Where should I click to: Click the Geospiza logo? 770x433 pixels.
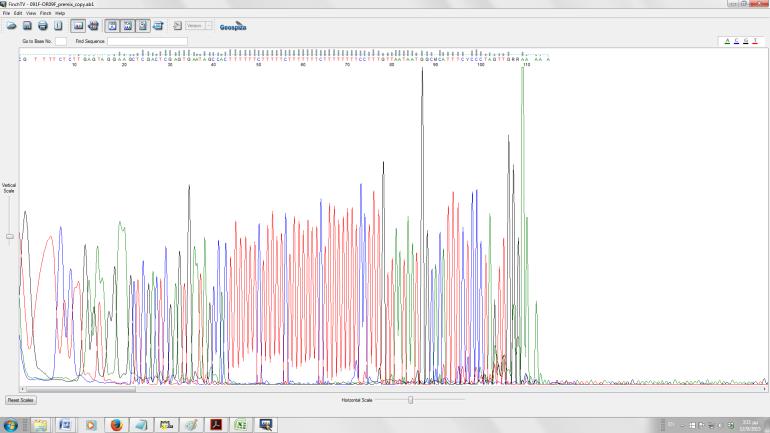click(233, 27)
